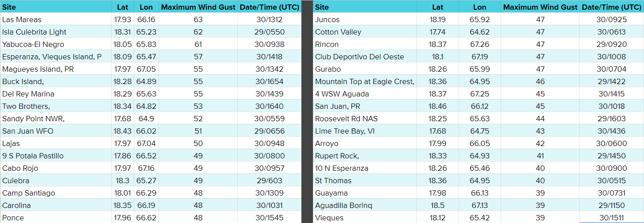Click the date cell reading 30/1312
This screenshot has height=223, width=644.
point(269,19)
